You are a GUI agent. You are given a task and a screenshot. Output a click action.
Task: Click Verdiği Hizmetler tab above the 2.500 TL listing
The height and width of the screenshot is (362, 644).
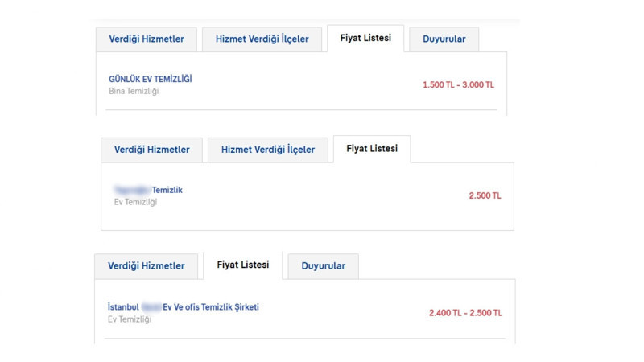(x=151, y=150)
